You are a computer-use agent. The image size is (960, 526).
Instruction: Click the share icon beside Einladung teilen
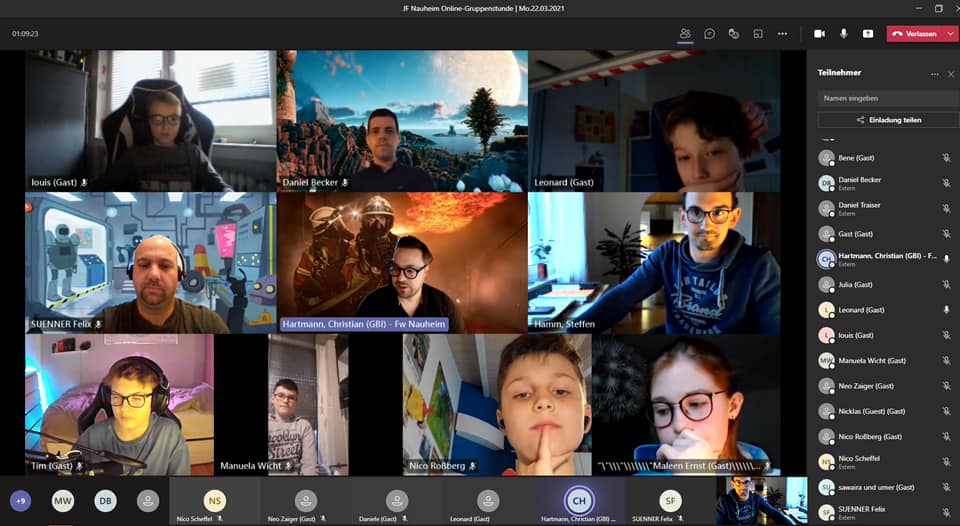860,120
